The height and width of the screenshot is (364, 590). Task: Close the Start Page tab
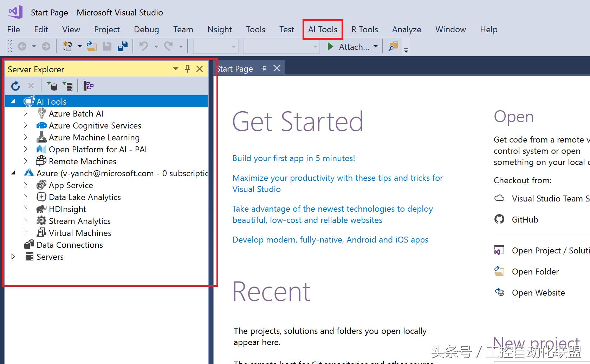[x=277, y=68]
